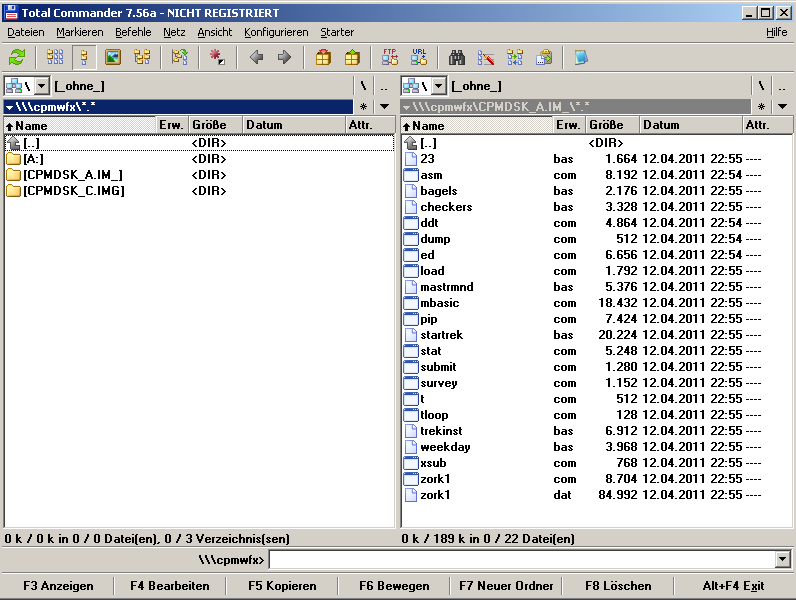Select the zork1 dat file

click(x=596, y=495)
